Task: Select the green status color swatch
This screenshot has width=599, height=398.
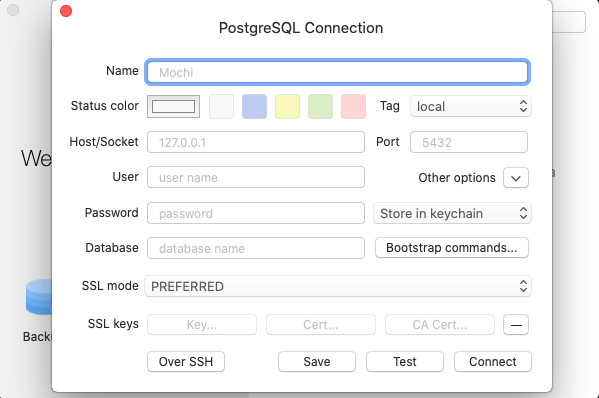Action: (321, 107)
